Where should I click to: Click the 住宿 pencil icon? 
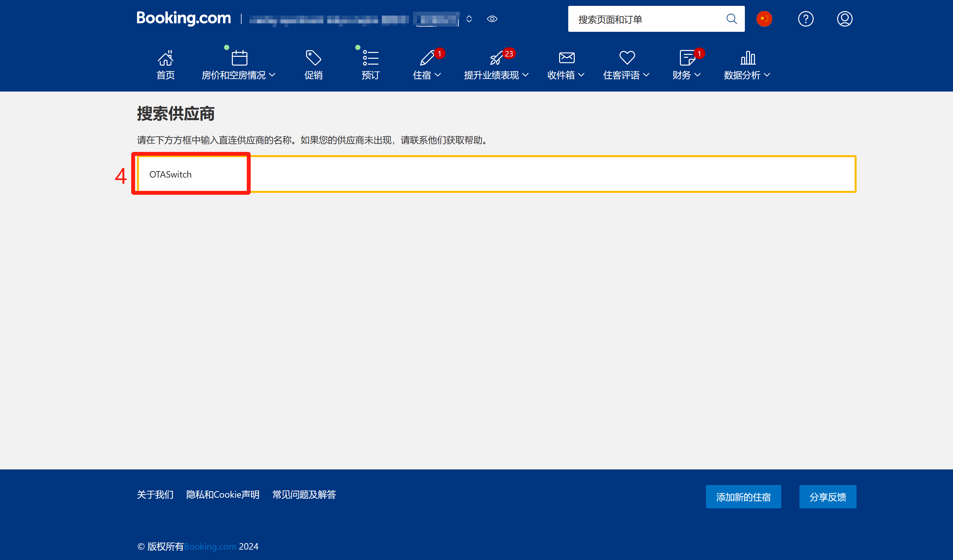coord(427,58)
